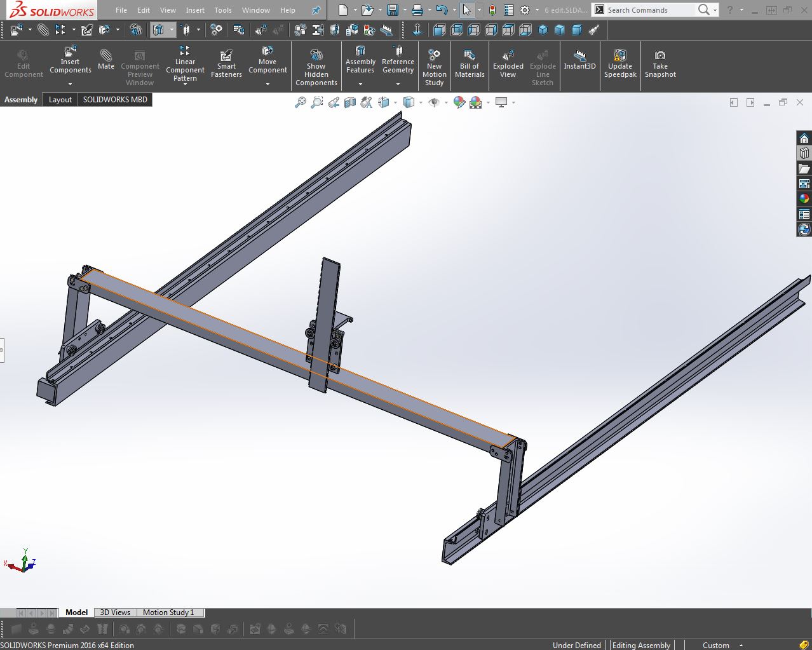Open the File Properties list icon
812x650 pixels.
click(x=508, y=10)
